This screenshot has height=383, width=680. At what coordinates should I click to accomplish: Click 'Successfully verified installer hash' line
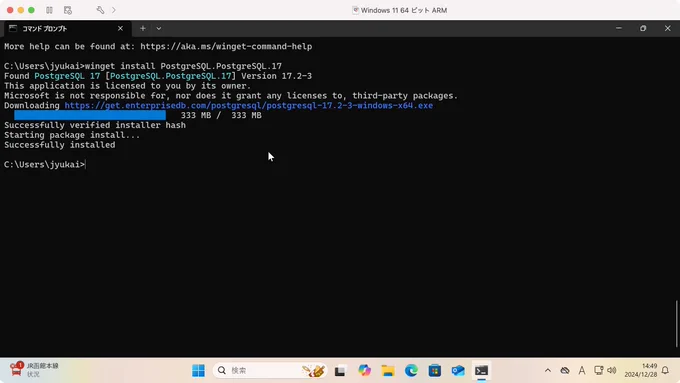(x=95, y=125)
